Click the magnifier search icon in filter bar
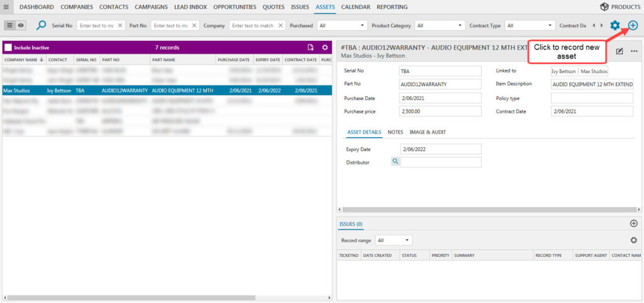644x303 pixels. tap(42, 26)
